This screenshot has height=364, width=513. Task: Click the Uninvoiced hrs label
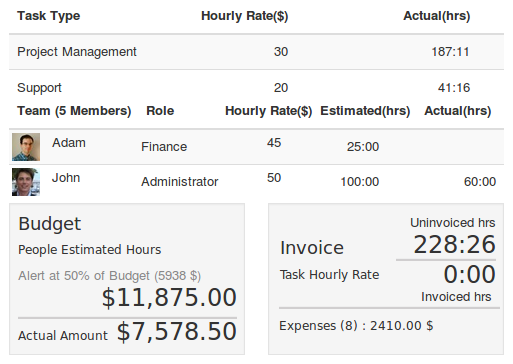click(x=453, y=223)
